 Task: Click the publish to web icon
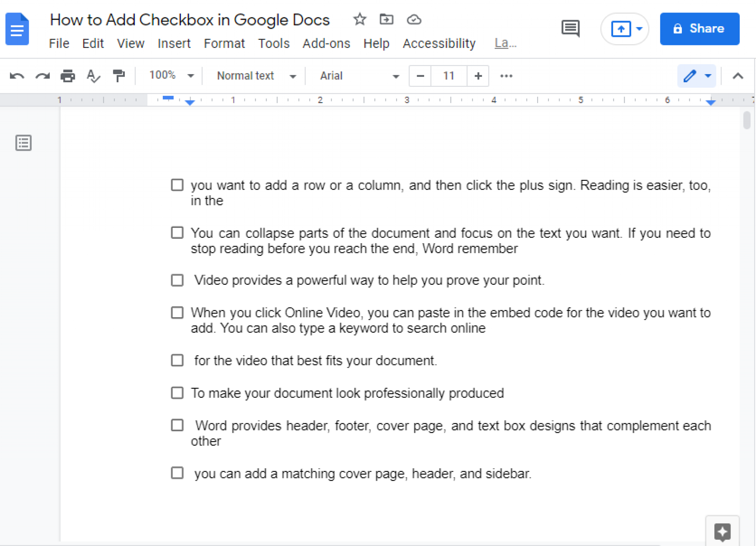tap(621, 29)
